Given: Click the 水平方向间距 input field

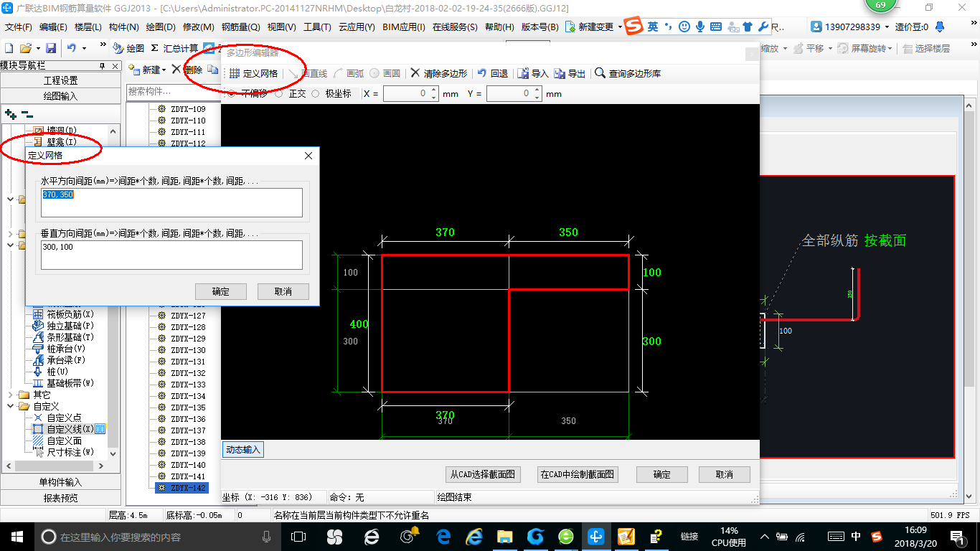Looking at the screenshot, I should (x=171, y=202).
